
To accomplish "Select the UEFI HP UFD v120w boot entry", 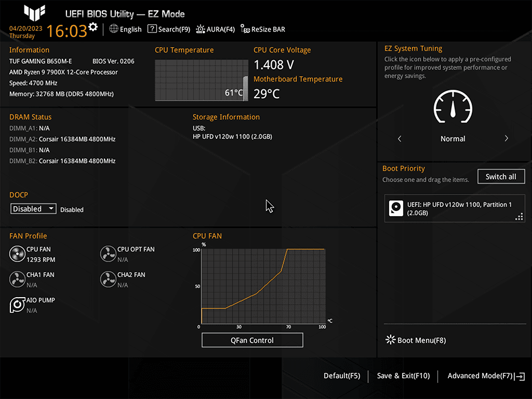I will point(454,208).
